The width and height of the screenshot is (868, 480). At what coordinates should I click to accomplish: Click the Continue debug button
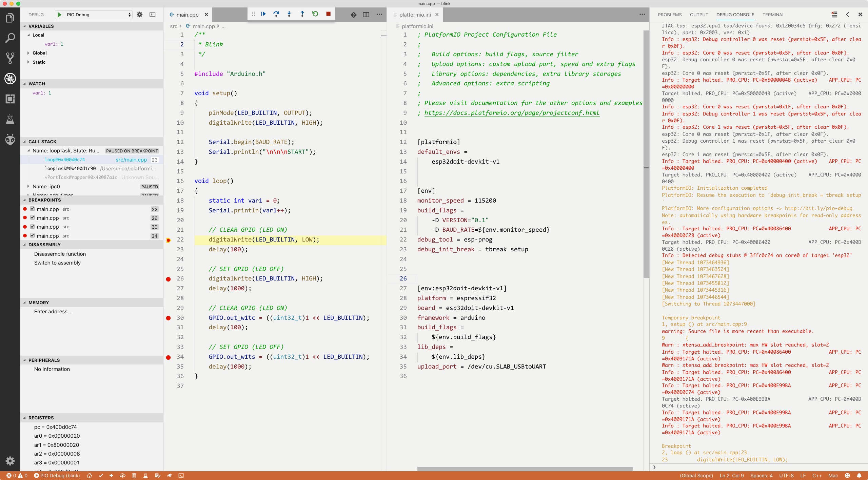[x=263, y=14]
